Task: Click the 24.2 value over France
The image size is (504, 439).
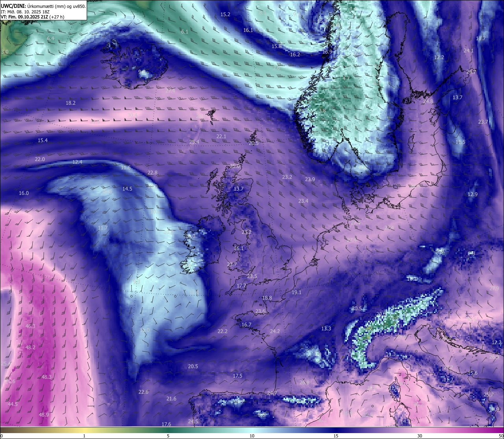Action: [x=275, y=331]
